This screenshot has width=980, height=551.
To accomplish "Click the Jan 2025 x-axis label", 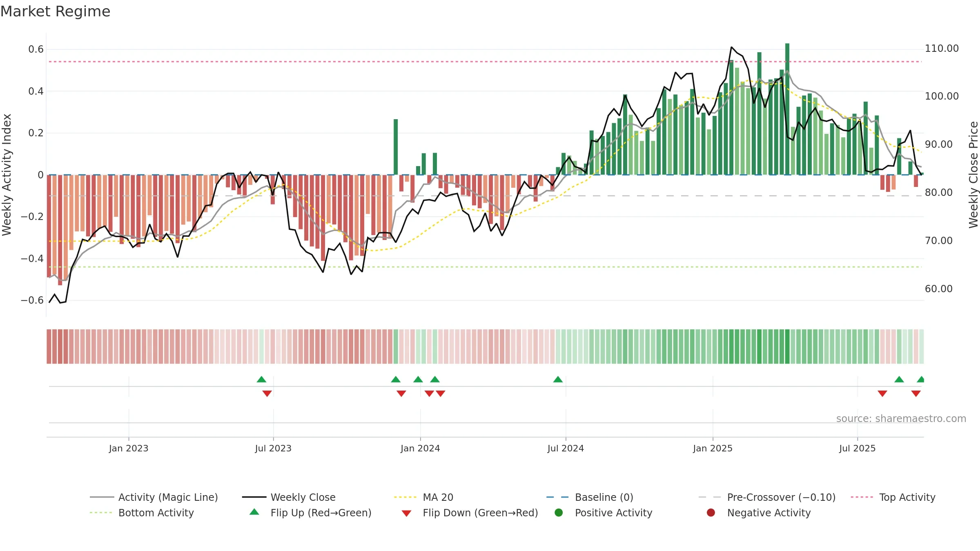I will pyautogui.click(x=713, y=448).
